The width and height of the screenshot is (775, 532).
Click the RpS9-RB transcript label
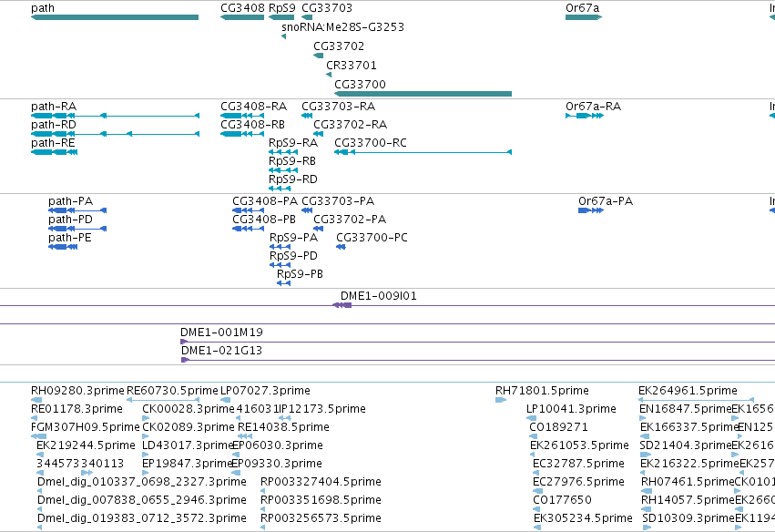[x=292, y=161]
